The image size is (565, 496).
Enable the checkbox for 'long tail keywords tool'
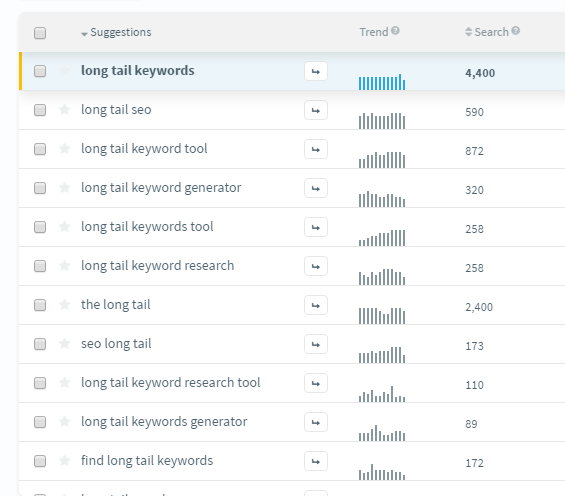(x=40, y=227)
